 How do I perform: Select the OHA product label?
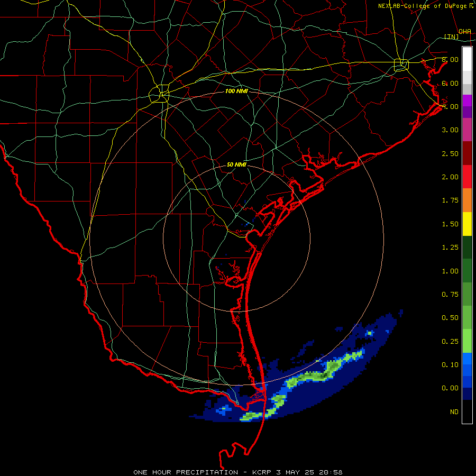465,31
